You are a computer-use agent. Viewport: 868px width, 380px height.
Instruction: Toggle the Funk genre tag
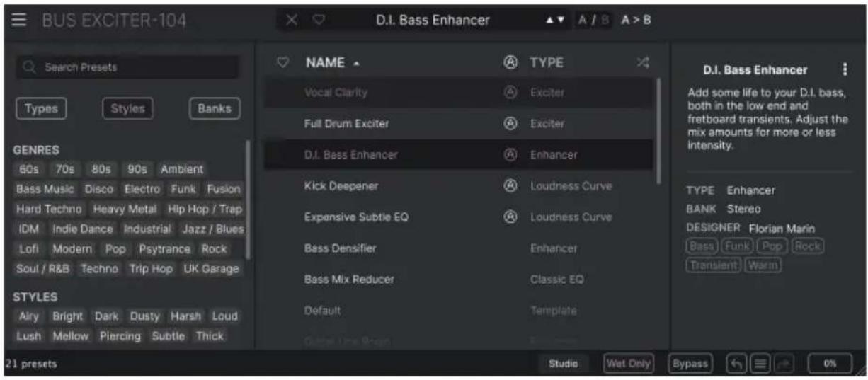(x=183, y=190)
